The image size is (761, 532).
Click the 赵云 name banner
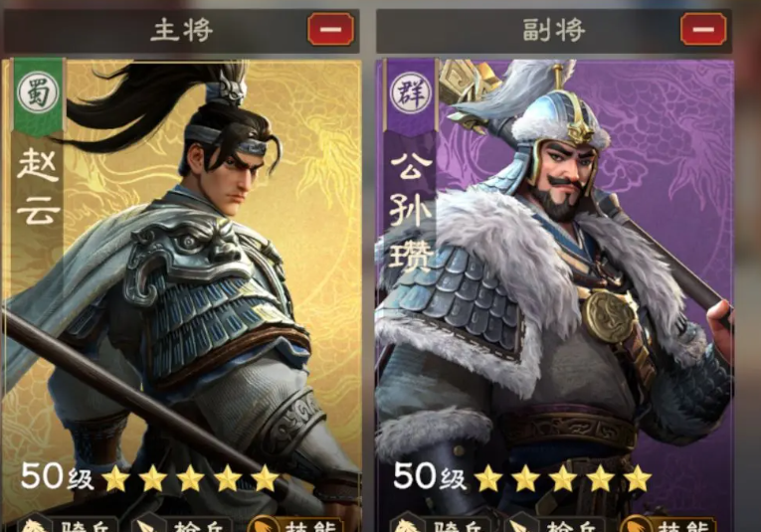pos(39,187)
